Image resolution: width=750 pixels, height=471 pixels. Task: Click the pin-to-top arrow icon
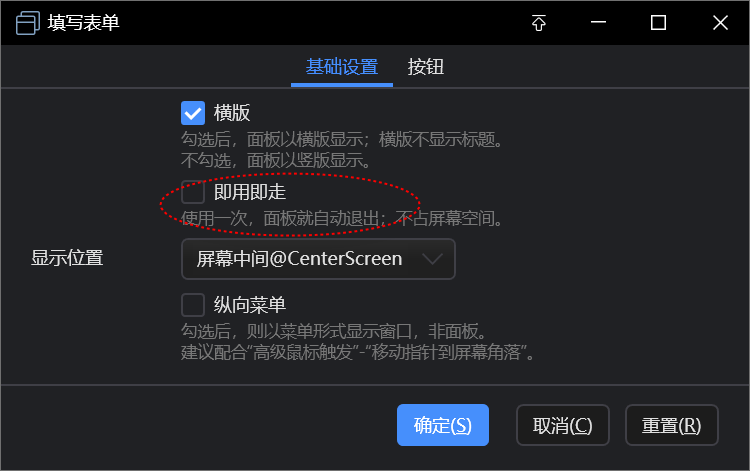[x=539, y=23]
